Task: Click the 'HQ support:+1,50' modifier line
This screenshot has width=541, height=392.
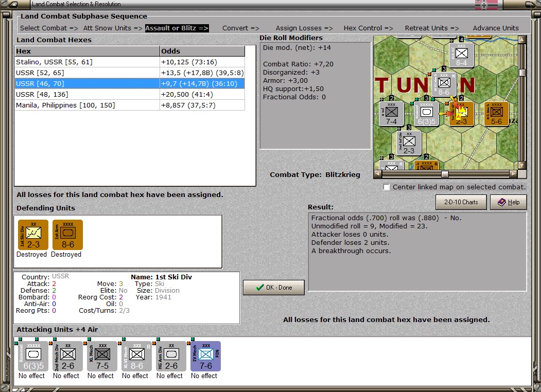Action: coord(293,89)
